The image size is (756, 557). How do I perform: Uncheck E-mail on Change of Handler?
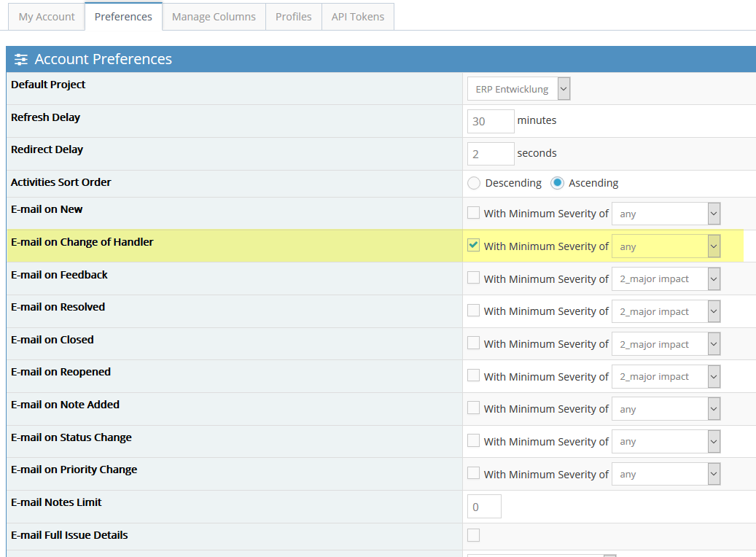474,246
